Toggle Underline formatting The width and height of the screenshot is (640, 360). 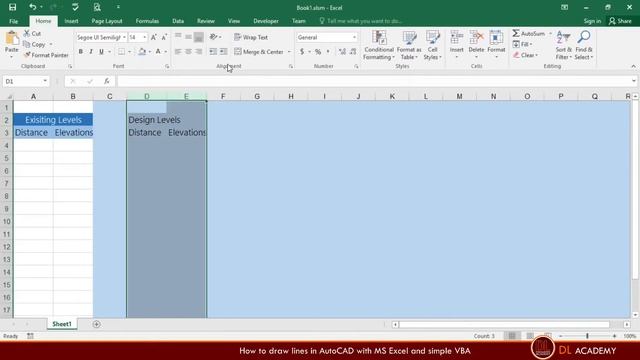pos(101,51)
